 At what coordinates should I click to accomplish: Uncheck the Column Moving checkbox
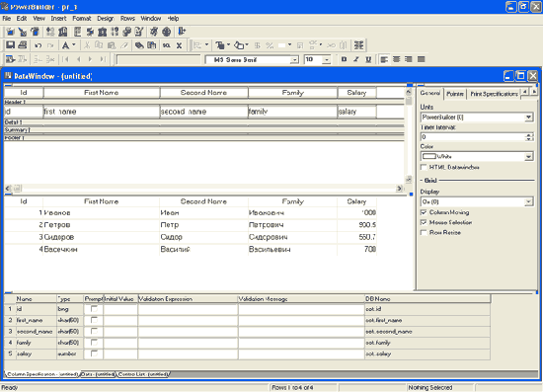424,212
